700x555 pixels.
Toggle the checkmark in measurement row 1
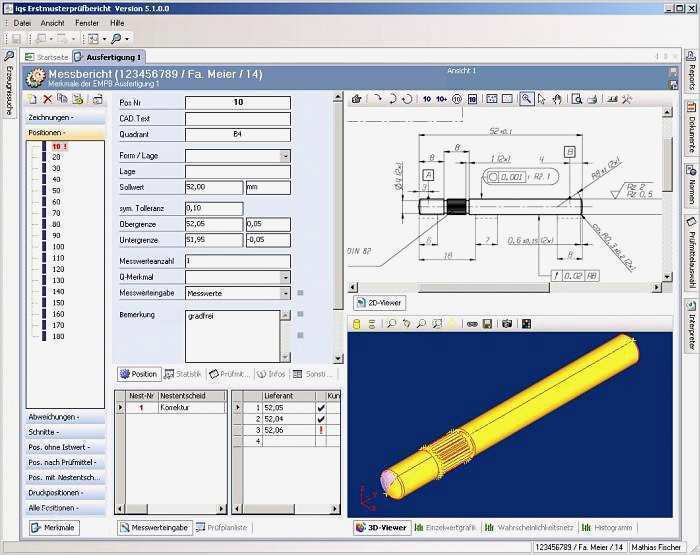click(x=321, y=408)
